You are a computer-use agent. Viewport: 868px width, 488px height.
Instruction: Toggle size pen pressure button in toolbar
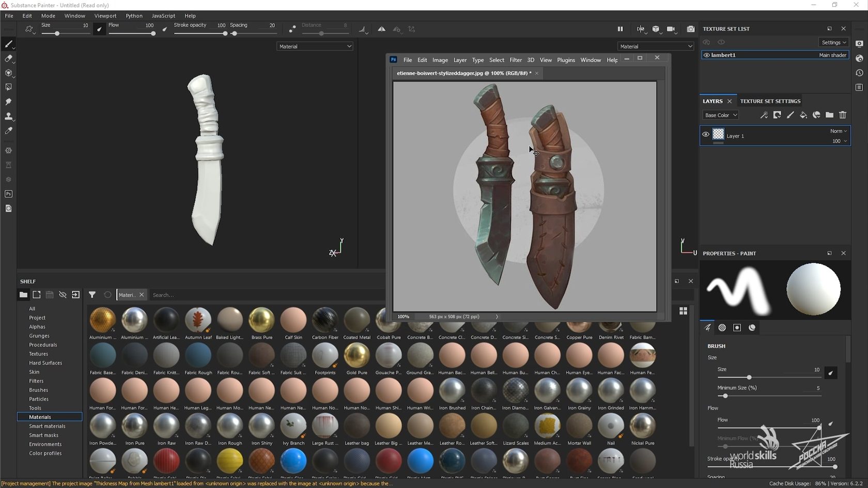pos(99,29)
